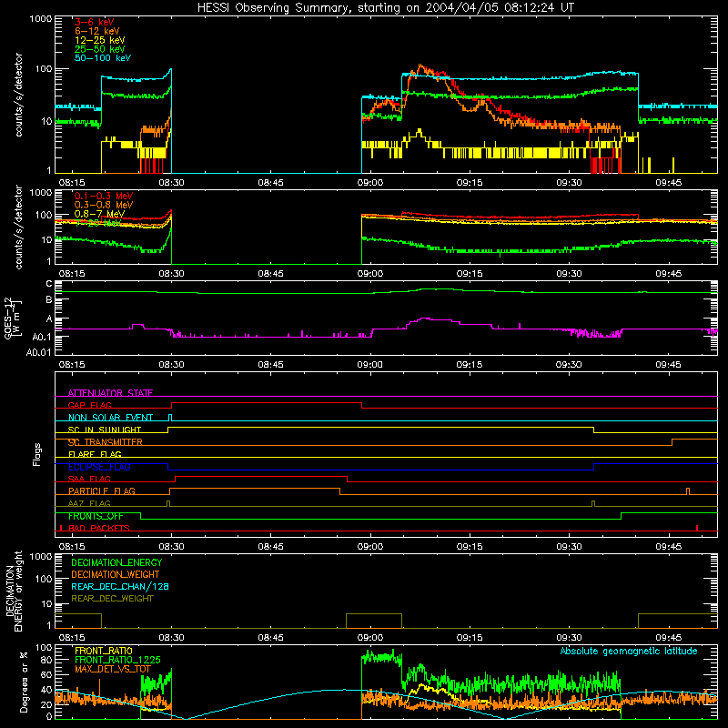
Task: Select the MAX_DET_VS_TOT legend label
Action: pos(113,669)
